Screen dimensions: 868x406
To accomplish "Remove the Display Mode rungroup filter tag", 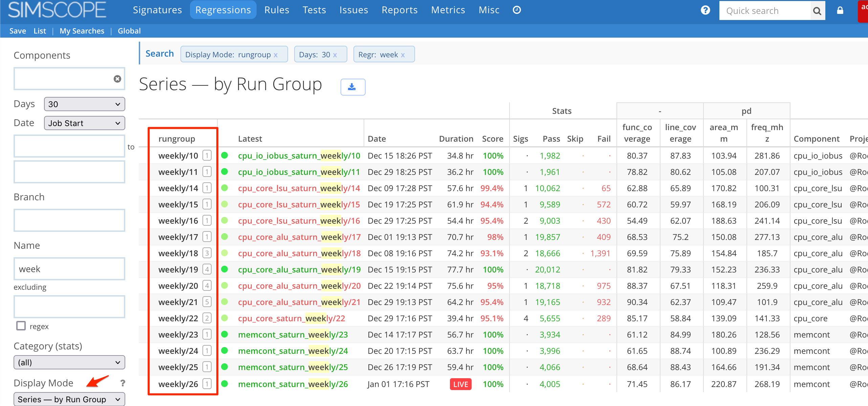I will click(x=276, y=55).
